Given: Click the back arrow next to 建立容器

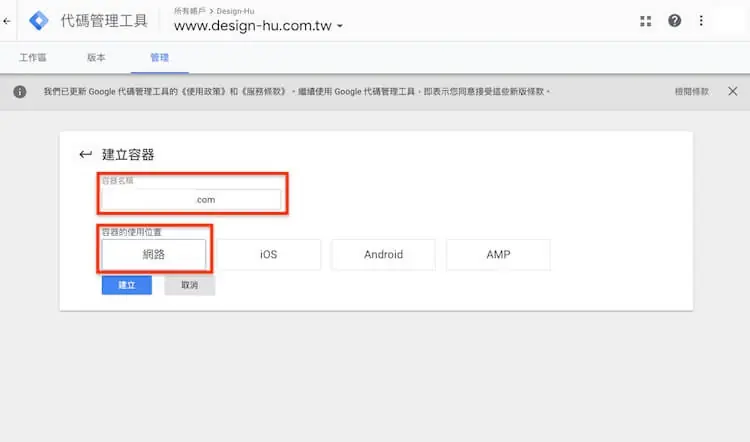Looking at the screenshot, I should (x=86, y=154).
